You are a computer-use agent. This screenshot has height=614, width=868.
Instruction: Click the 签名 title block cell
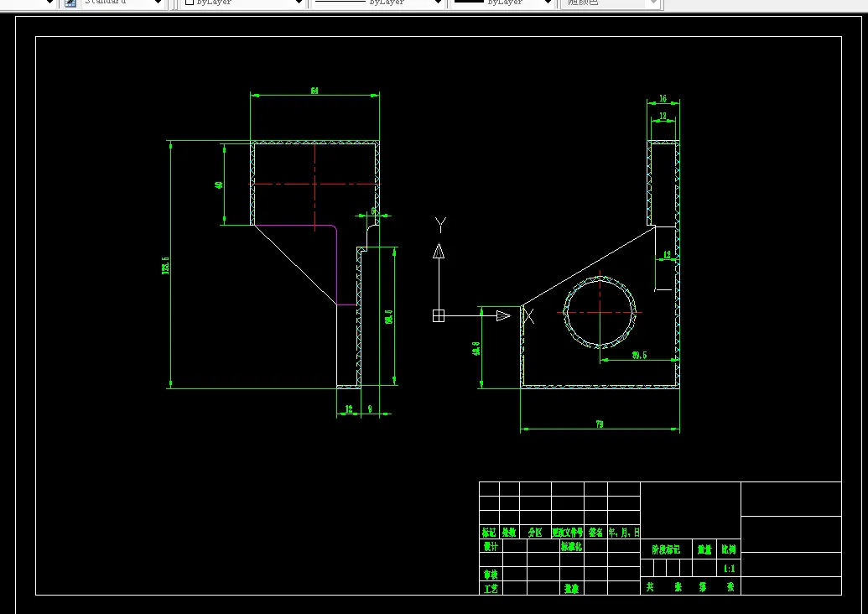[x=595, y=533]
